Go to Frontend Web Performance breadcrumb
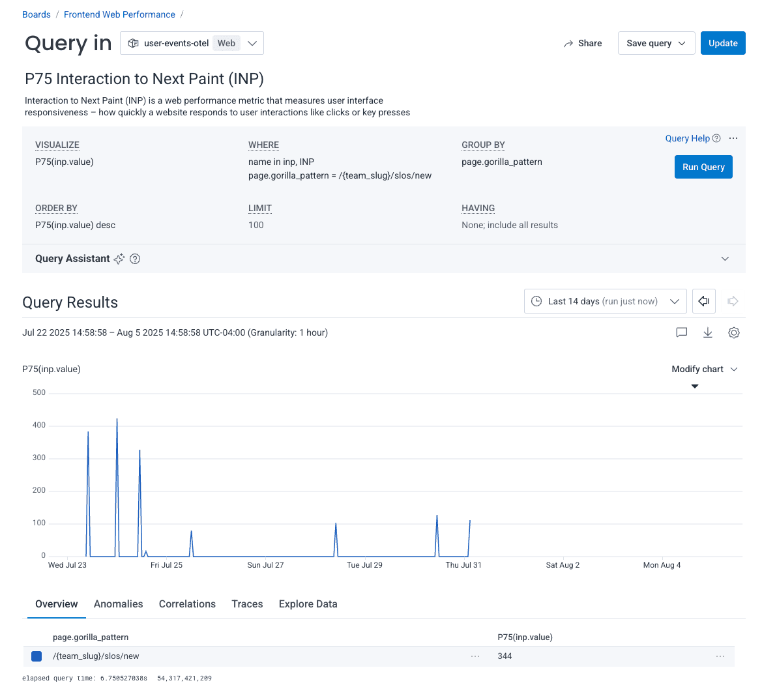 pyautogui.click(x=119, y=14)
